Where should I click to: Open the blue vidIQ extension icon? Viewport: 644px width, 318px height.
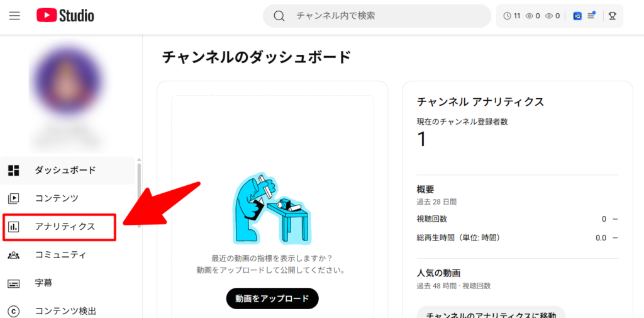click(577, 16)
